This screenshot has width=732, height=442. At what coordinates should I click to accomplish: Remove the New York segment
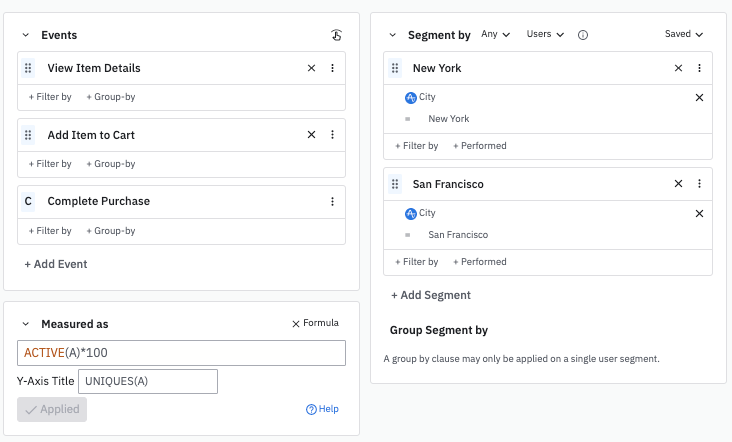tap(678, 68)
